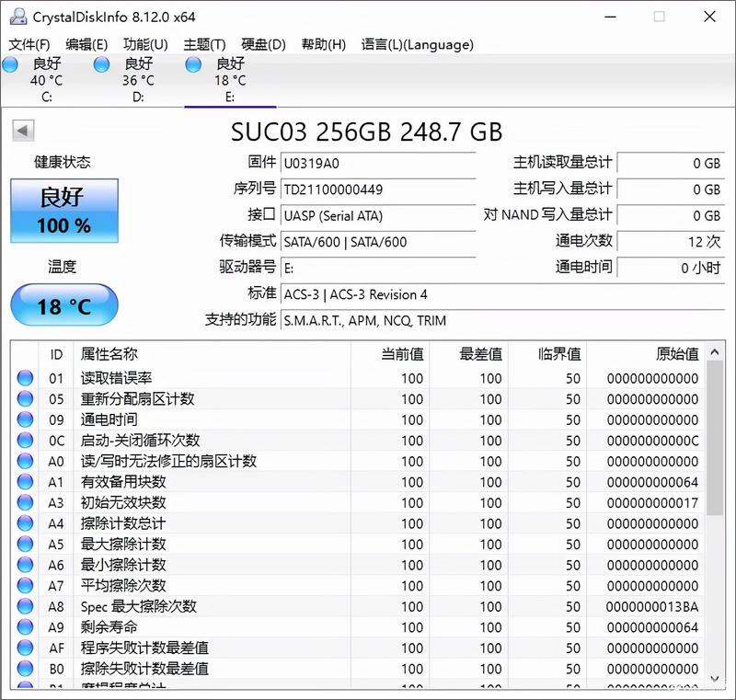
Task: Open the 文件(F) menu
Action: tap(29, 44)
